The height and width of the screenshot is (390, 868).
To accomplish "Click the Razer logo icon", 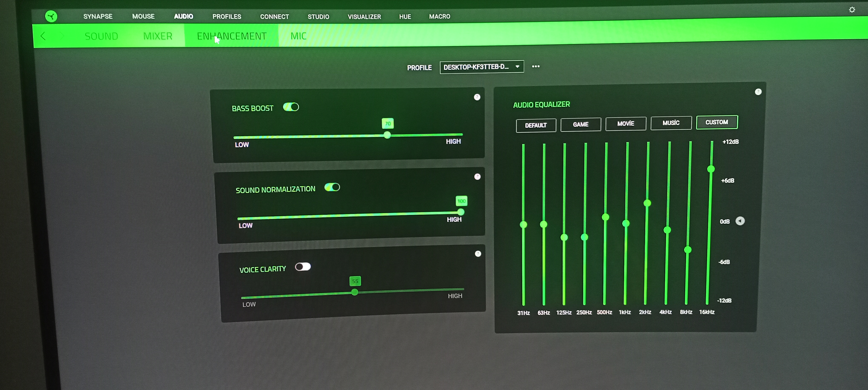I will pos(51,16).
